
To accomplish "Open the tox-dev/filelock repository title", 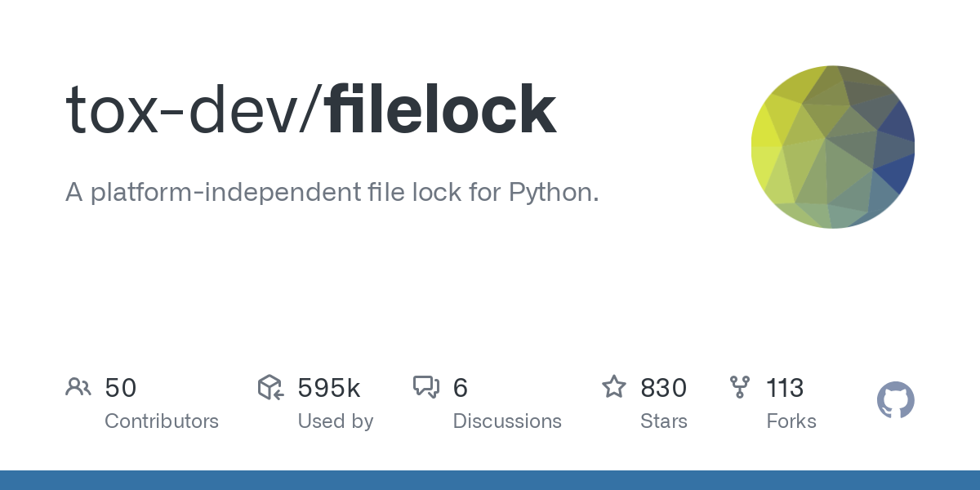I will (311, 109).
